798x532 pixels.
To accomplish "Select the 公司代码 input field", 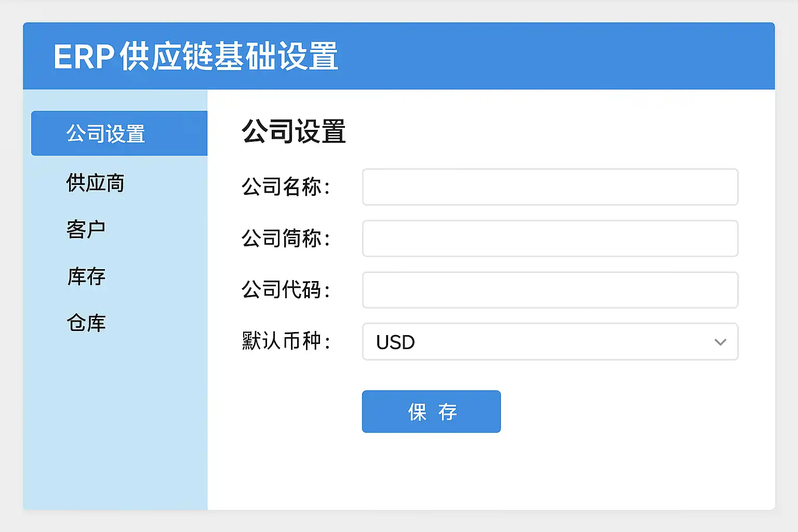I will [x=550, y=290].
